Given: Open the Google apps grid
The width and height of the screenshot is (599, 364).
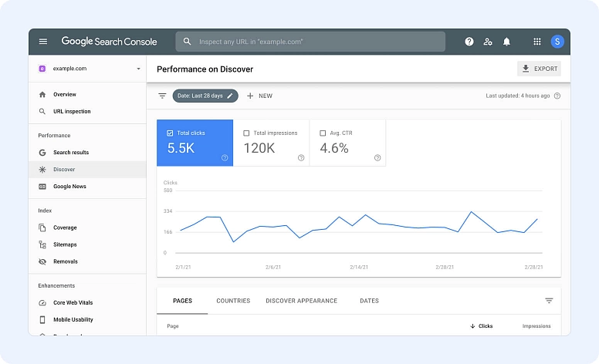Looking at the screenshot, I should (537, 42).
